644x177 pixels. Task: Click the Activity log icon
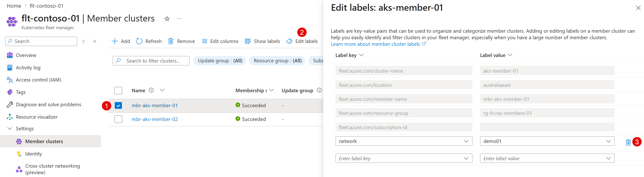10,67
